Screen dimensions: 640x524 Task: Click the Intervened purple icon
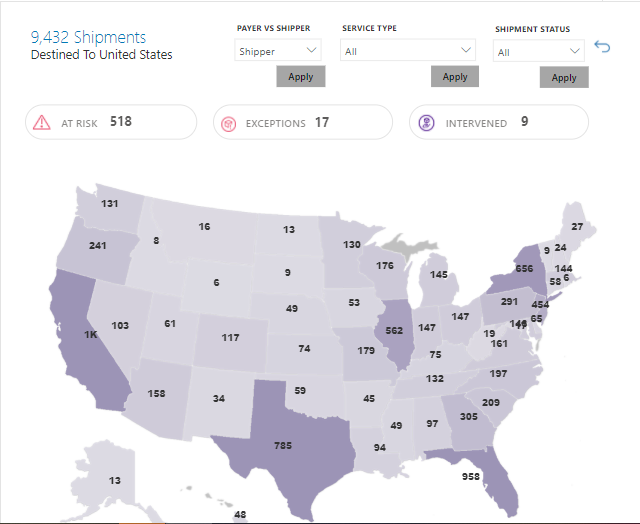click(x=427, y=123)
